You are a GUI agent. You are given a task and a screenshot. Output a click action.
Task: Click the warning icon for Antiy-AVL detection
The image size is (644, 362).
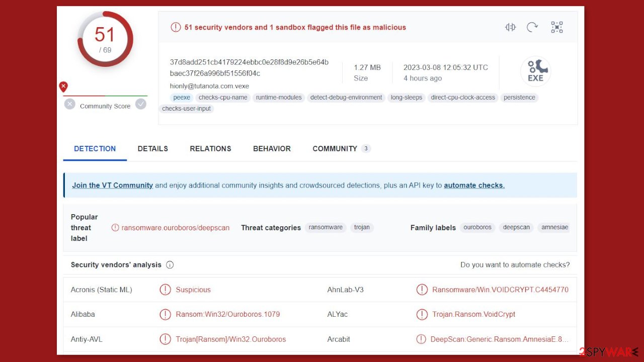click(165, 339)
